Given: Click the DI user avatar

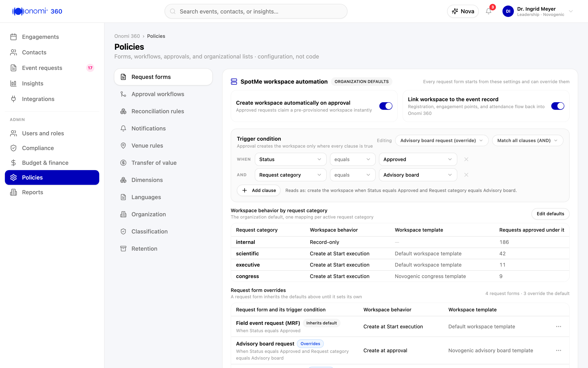Looking at the screenshot, I should click(x=508, y=11).
